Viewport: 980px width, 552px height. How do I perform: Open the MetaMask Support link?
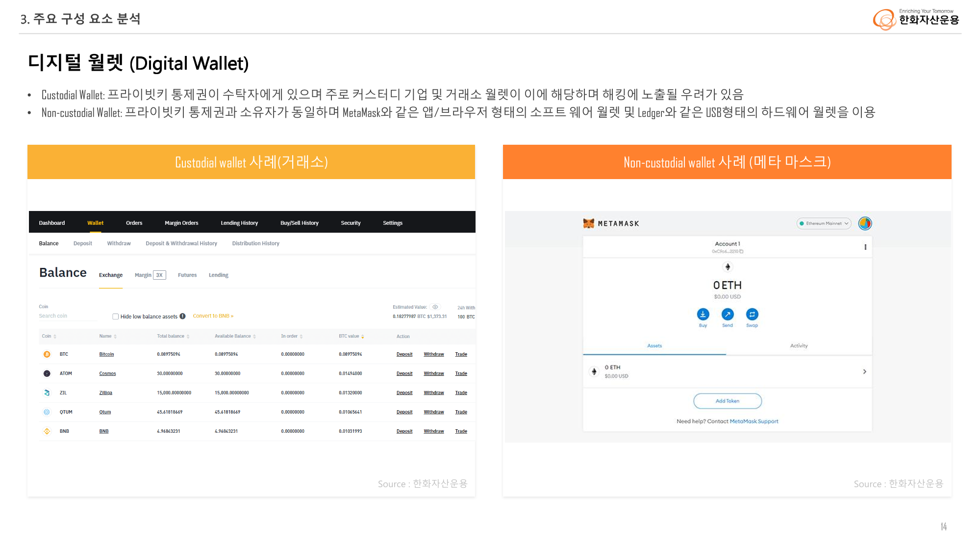754,421
